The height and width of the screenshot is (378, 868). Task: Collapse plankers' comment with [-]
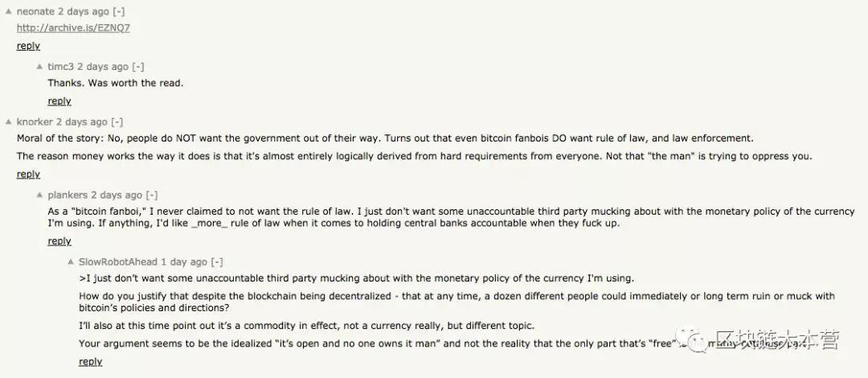(x=152, y=195)
